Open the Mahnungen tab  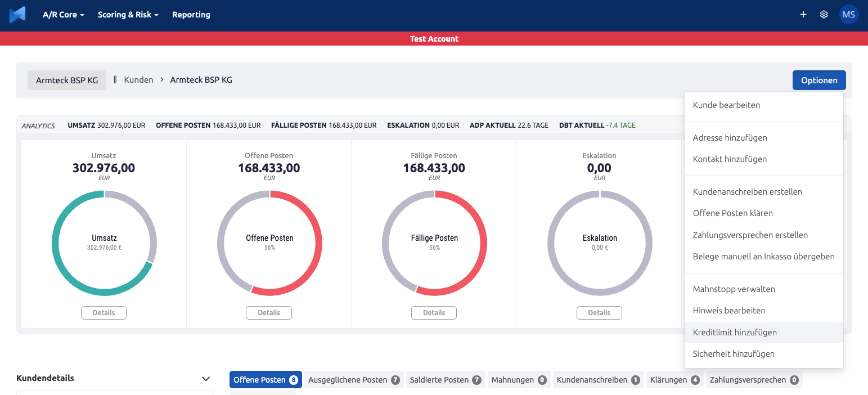[x=519, y=380]
